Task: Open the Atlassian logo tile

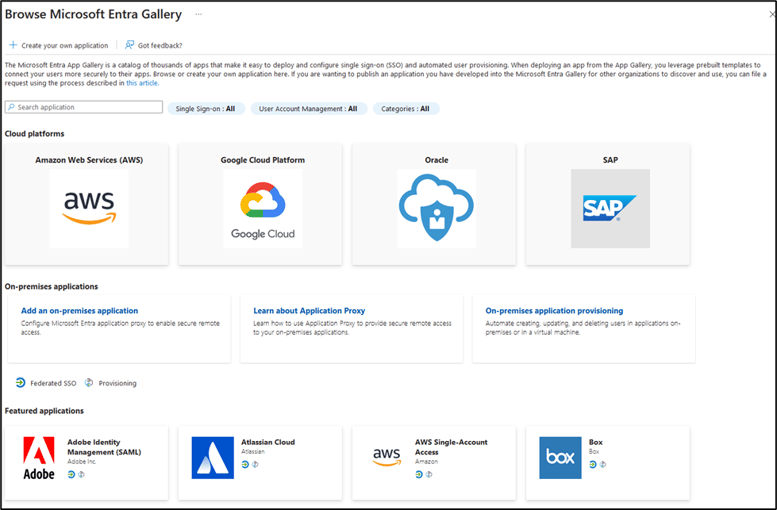Action: (x=213, y=458)
